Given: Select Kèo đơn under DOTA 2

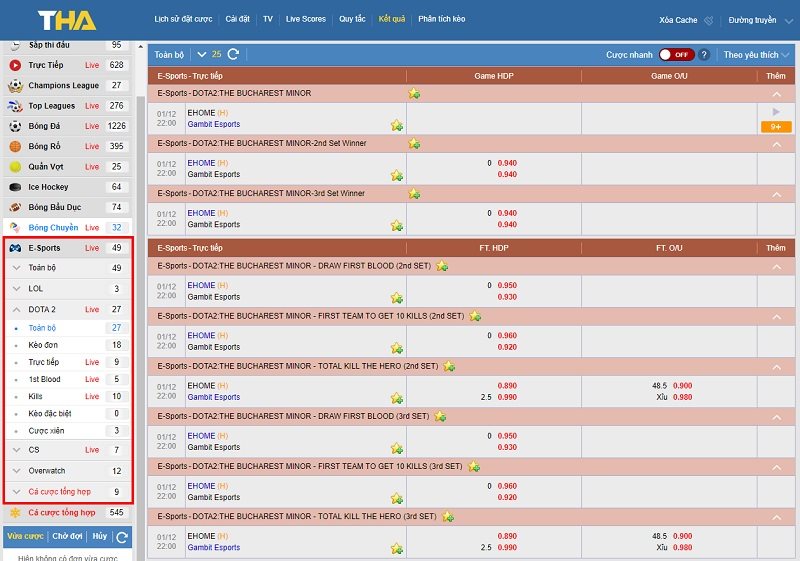Looking at the screenshot, I should pyautogui.click(x=67, y=345).
